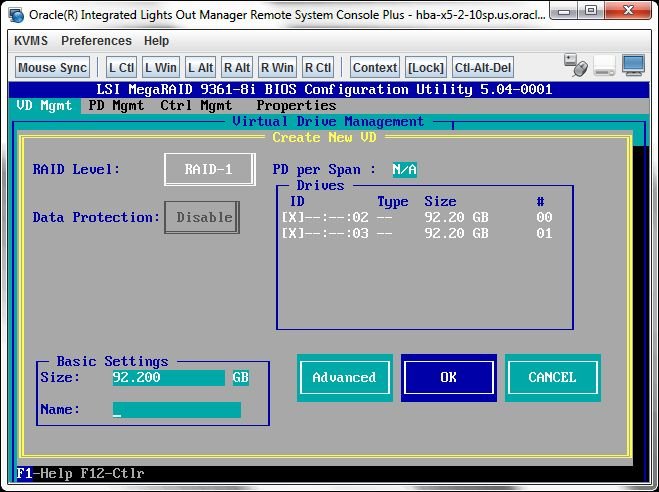Click the 92.20 GB size of drive 02
This screenshot has width=659, height=492.
(456, 217)
